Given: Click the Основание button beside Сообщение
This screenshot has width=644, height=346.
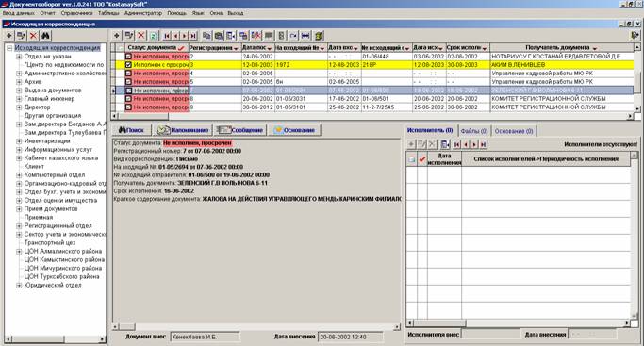Looking at the screenshot, I should coord(294,130).
